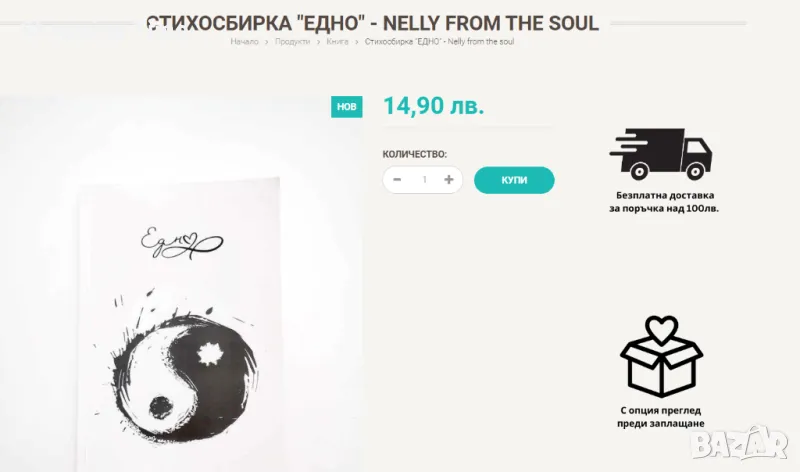Open the Продукти breadcrumb link

point(292,42)
